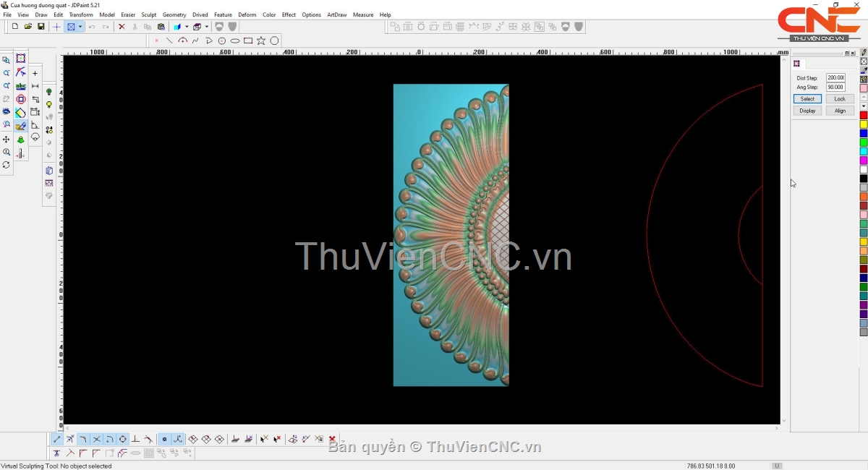Expand the 3D box view dropdown arrow
Viewport: 868px width, 470px height.
[206, 27]
